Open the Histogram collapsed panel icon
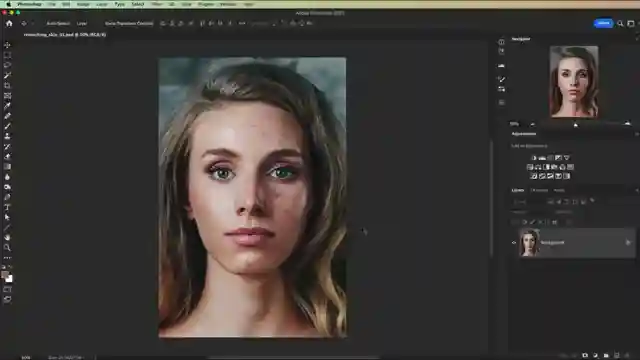The height and width of the screenshot is (360, 640). coord(502,65)
